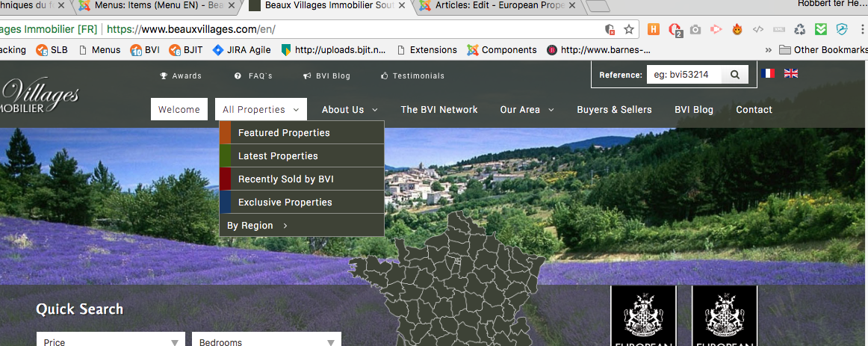Screen dimensions: 868x346
Task: Expand the About Us dropdown menu
Action: pos(350,110)
